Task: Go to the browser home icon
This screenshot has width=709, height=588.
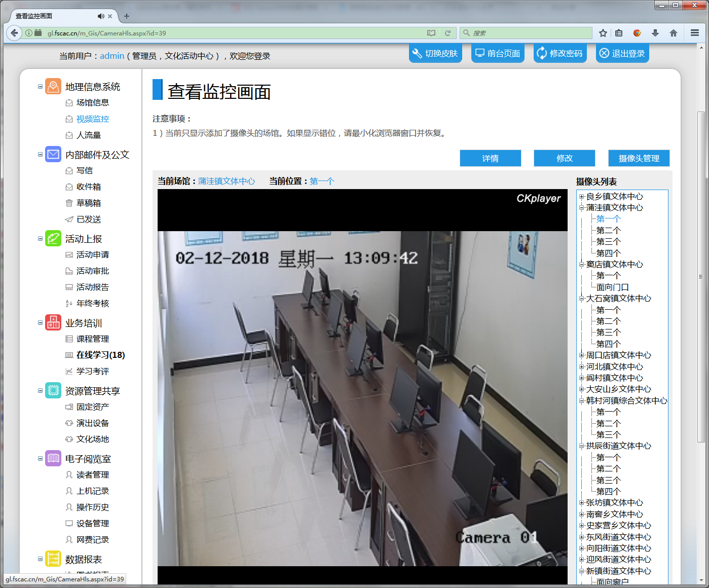Action: tap(674, 33)
